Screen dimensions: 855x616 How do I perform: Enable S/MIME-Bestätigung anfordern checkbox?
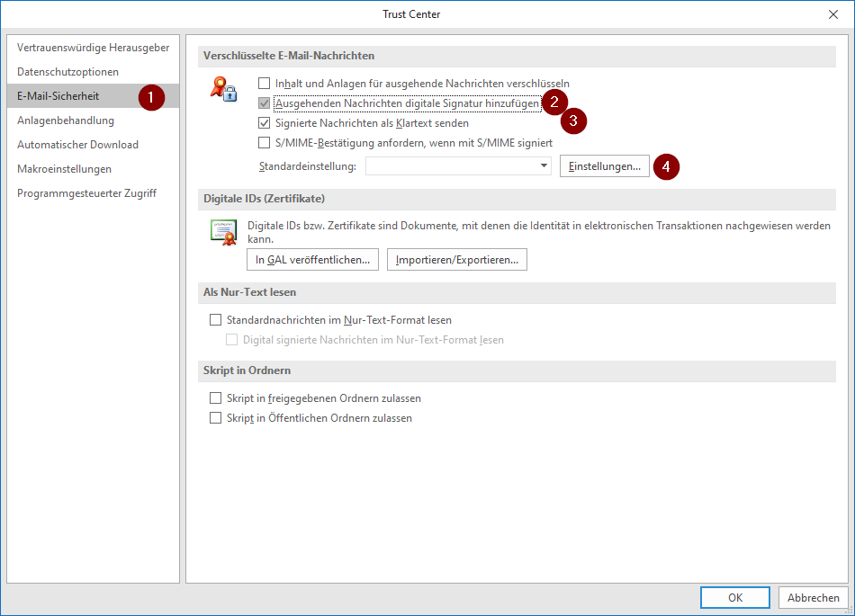(x=265, y=142)
